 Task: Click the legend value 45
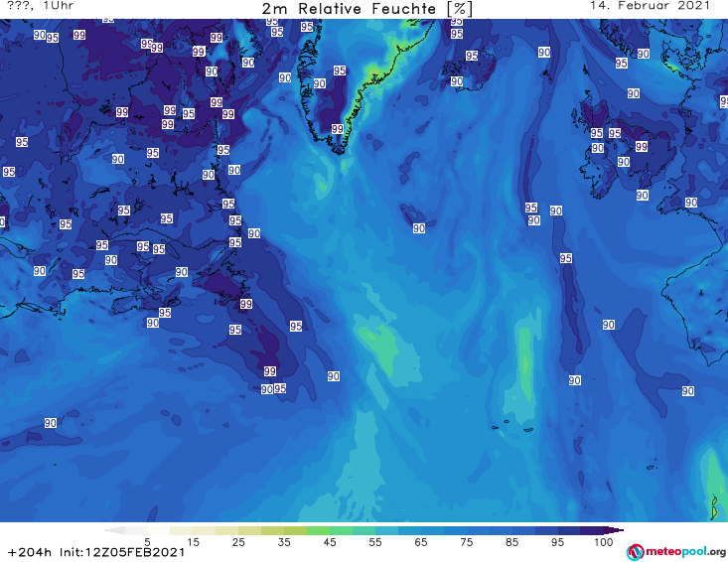point(330,542)
